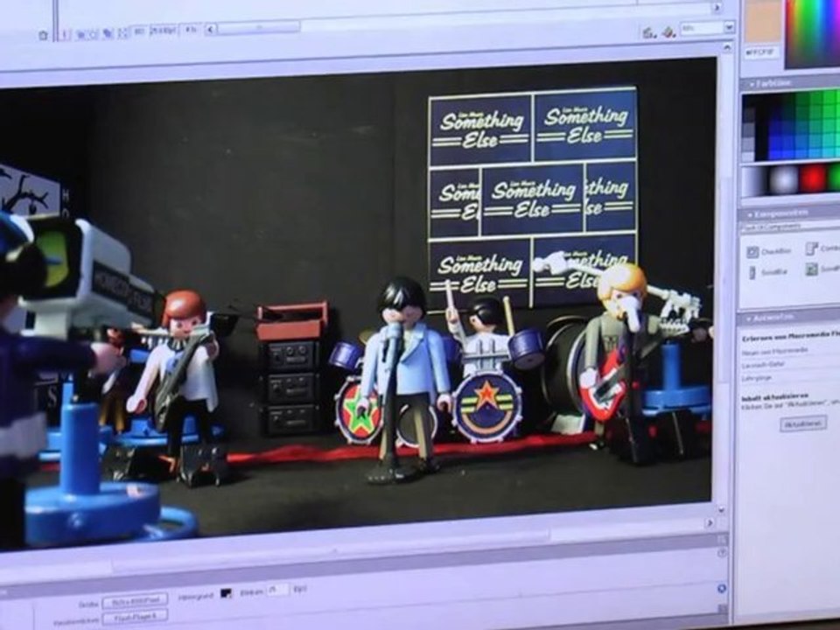Click the orange color preview swatch

[763, 21]
